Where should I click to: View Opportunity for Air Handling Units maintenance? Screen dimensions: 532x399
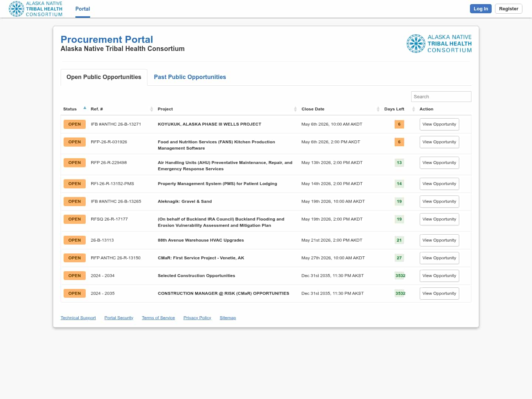(x=439, y=163)
